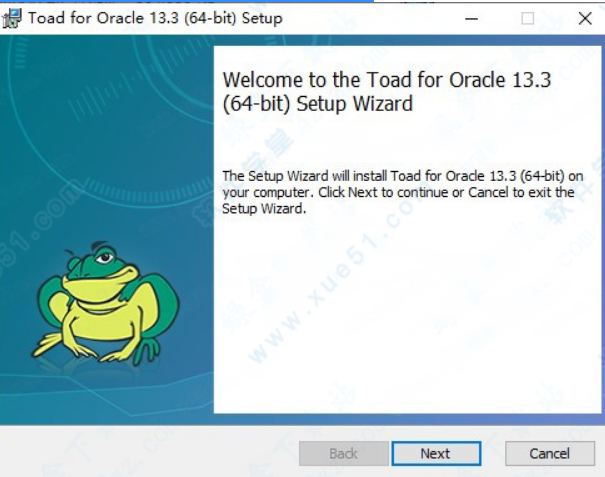Minimize the Toad setup window

click(x=471, y=18)
